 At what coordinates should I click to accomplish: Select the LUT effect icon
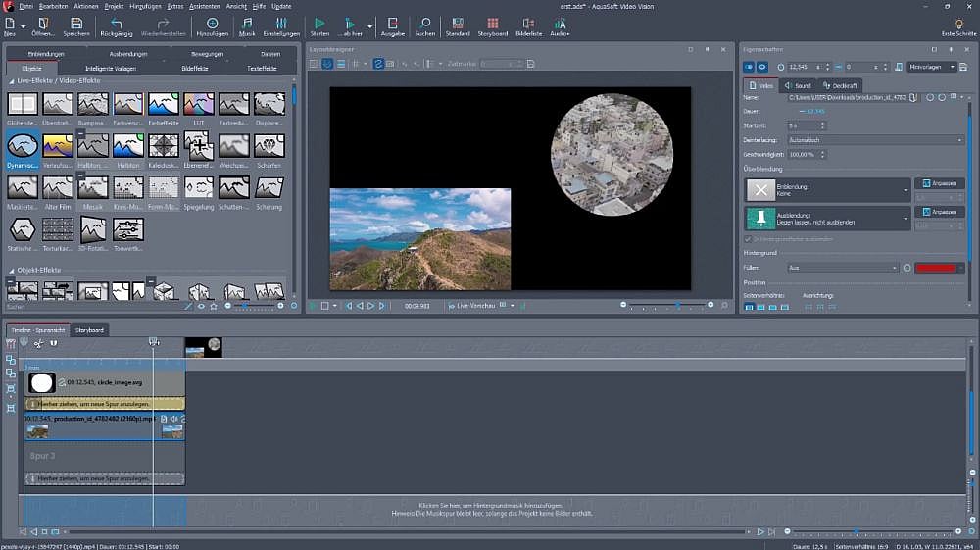point(198,104)
